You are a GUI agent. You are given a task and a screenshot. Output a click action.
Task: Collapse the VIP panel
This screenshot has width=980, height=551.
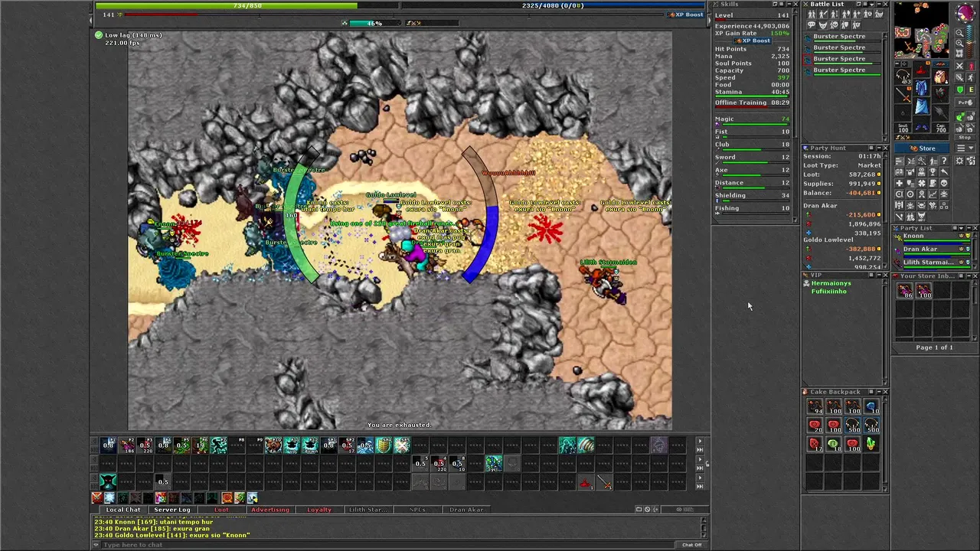pos(879,275)
